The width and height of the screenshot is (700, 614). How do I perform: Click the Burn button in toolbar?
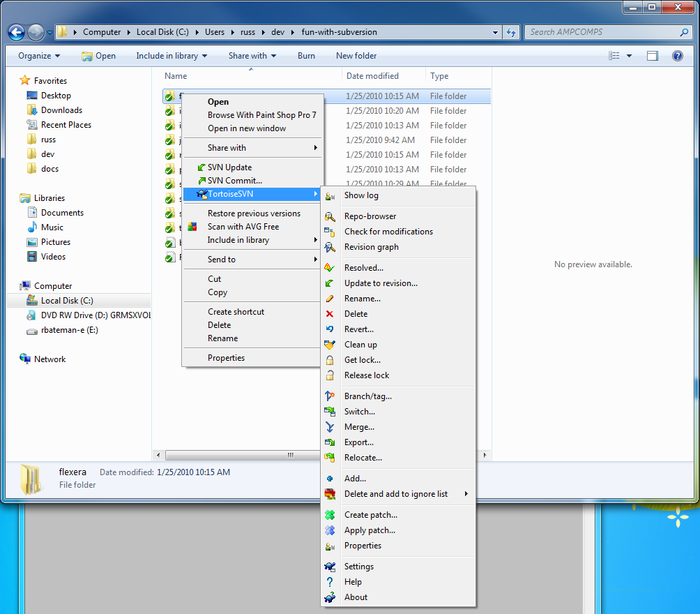306,57
